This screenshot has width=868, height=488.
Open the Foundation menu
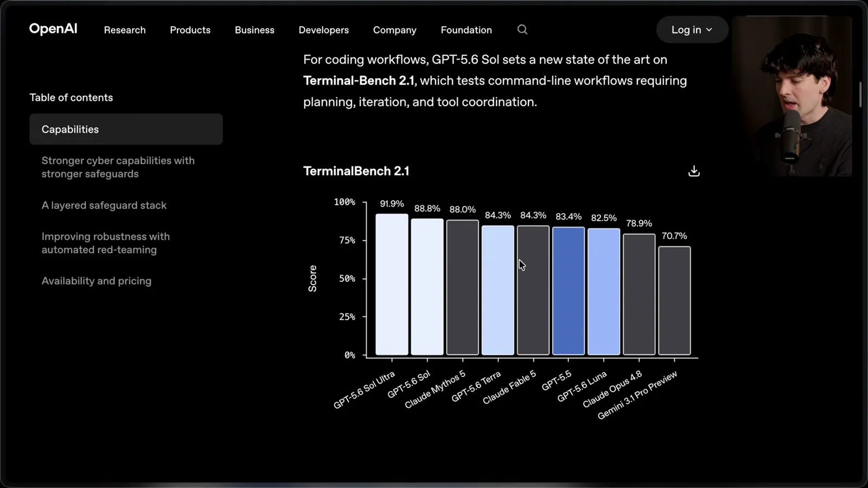[x=466, y=30]
